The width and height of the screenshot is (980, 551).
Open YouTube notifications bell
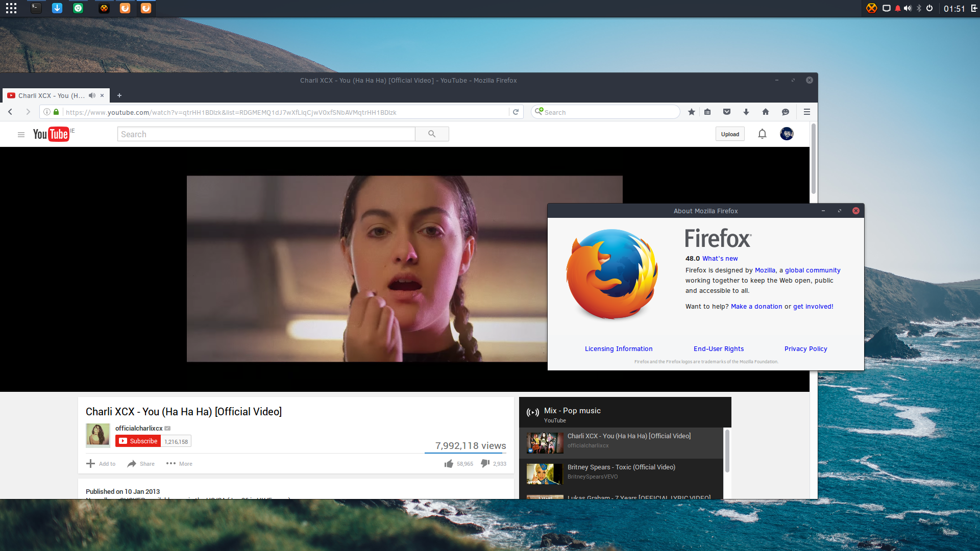(x=762, y=134)
